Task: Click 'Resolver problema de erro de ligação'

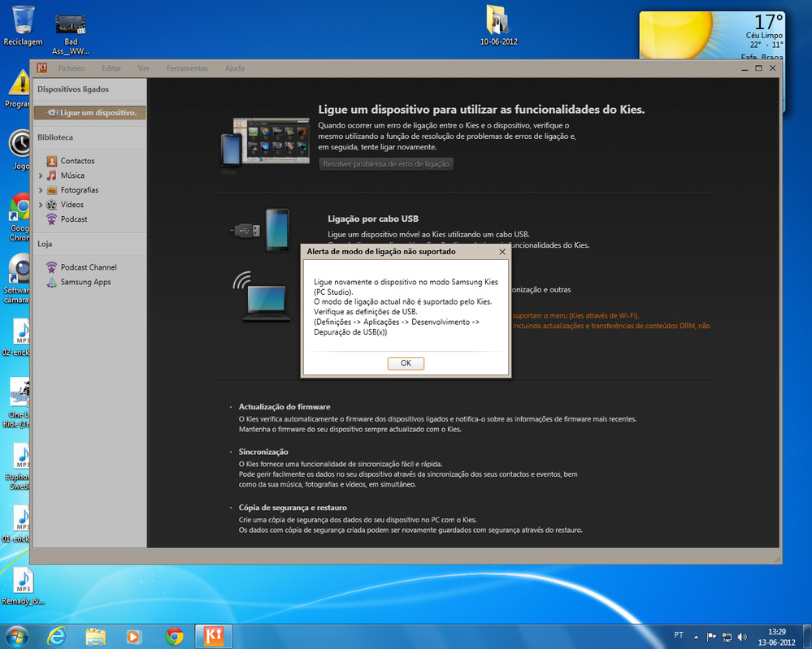Action: pyautogui.click(x=384, y=163)
